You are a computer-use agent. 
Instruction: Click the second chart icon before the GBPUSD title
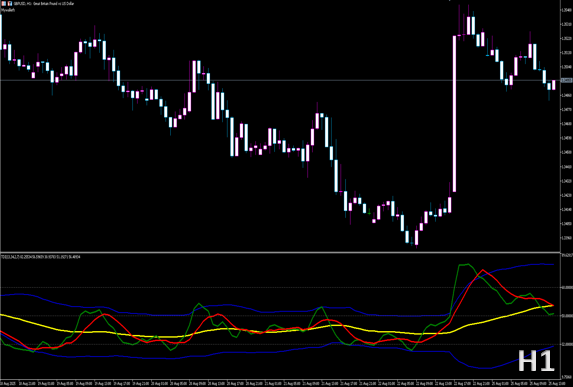[x=10, y=3]
